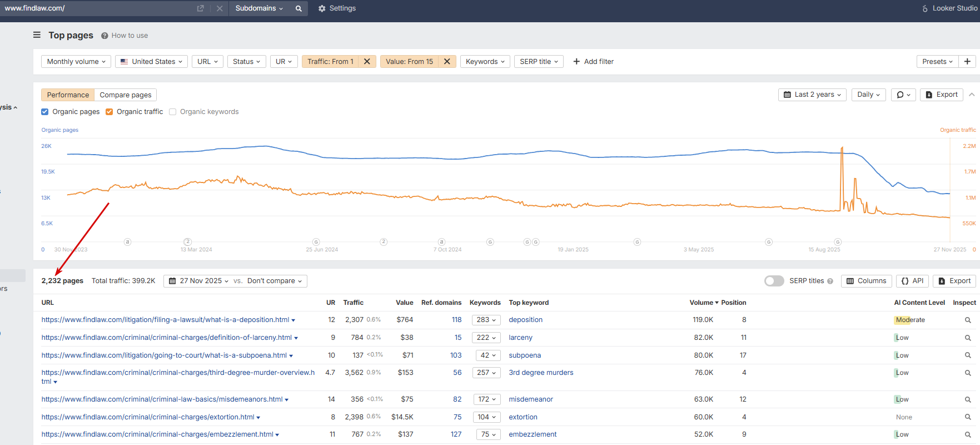Remove the Value: From 15 filter
The height and width of the screenshot is (445, 980).
click(447, 62)
